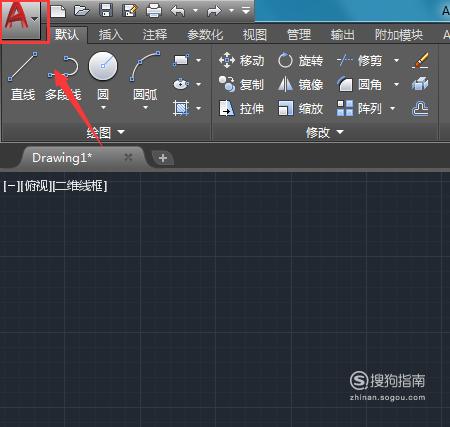The height and width of the screenshot is (427, 450).
Task: Activate the 阵列 array command
Action: [359, 108]
